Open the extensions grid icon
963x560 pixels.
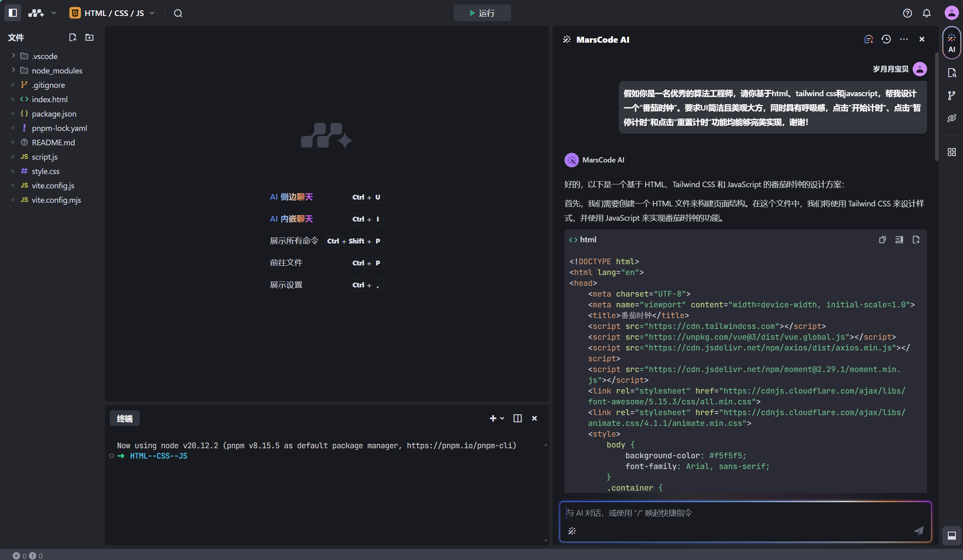coord(952,152)
